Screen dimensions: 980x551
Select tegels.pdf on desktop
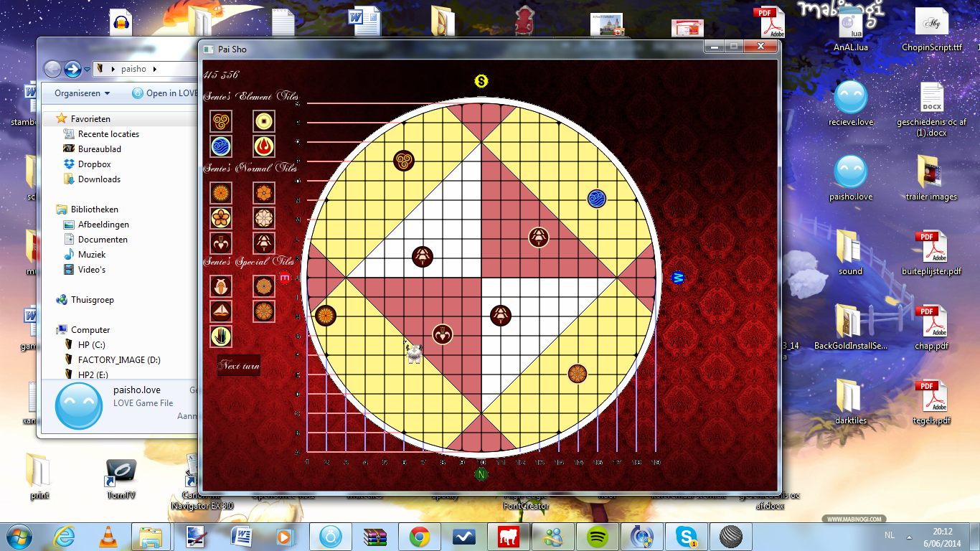[932, 402]
